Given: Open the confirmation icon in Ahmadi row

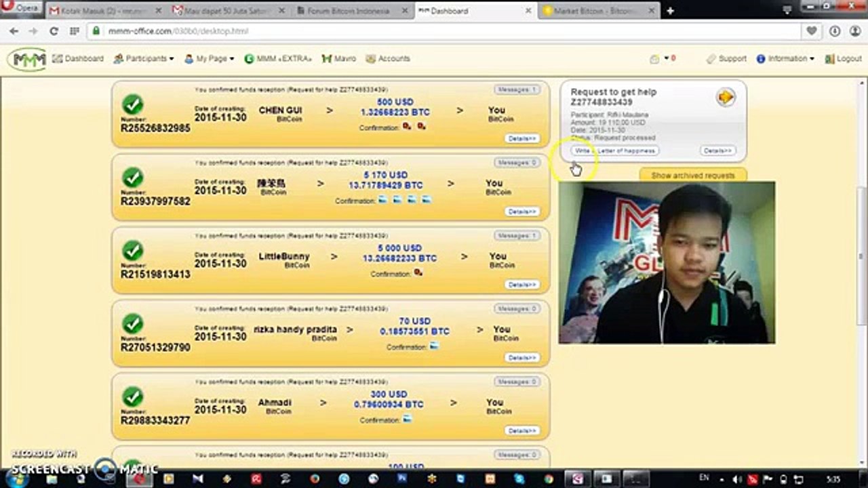Looking at the screenshot, I should [x=408, y=419].
